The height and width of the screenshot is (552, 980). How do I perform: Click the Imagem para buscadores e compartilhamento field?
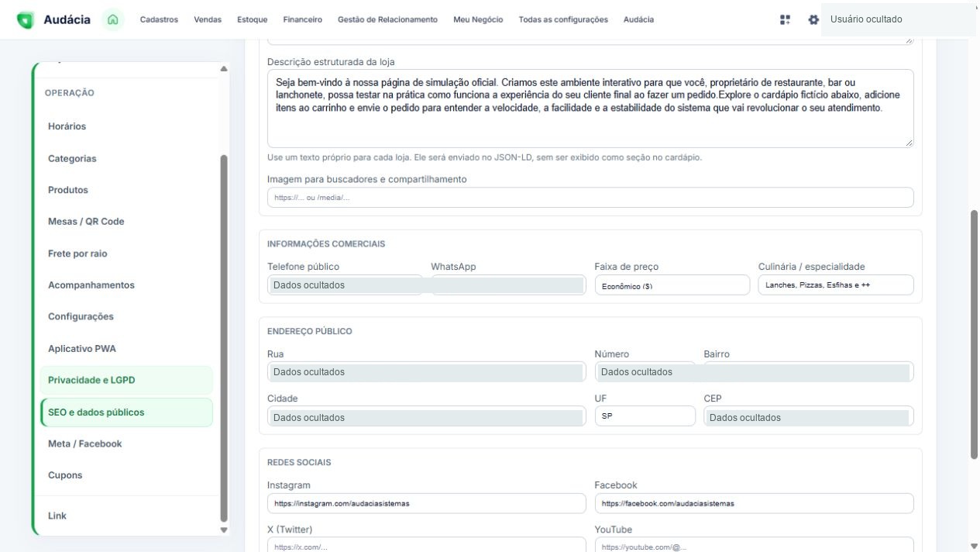pyautogui.click(x=590, y=198)
